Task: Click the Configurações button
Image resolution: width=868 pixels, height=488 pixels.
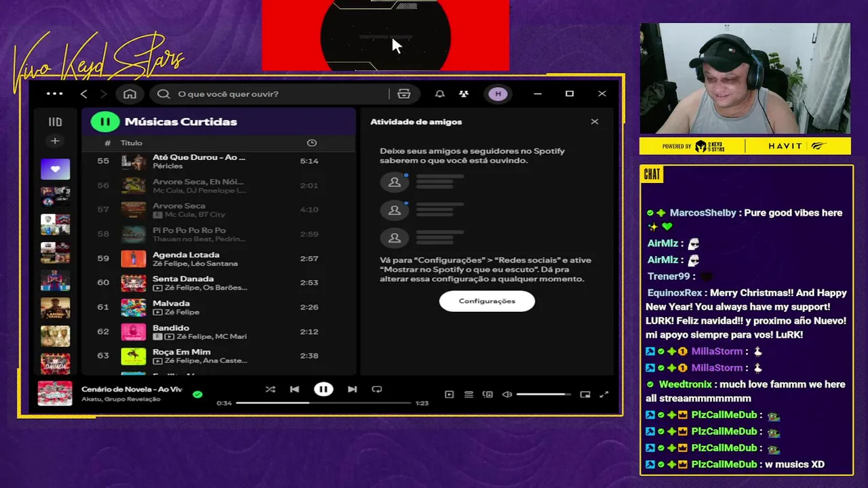Action: click(x=487, y=301)
